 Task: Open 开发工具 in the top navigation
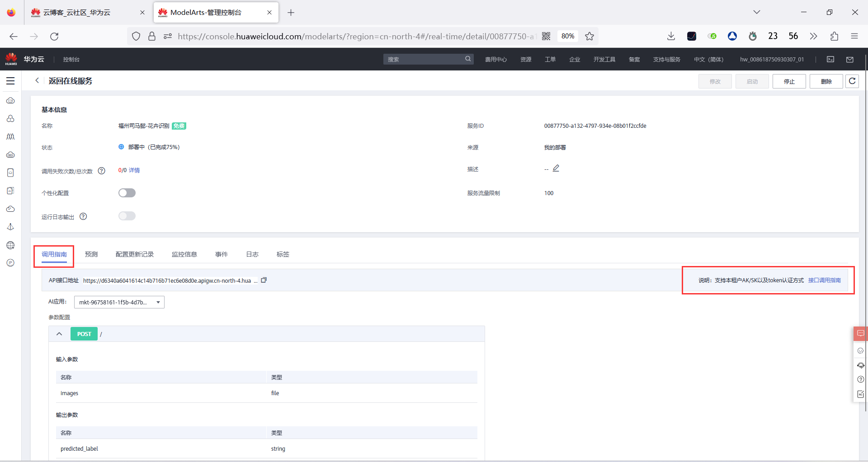click(x=604, y=59)
